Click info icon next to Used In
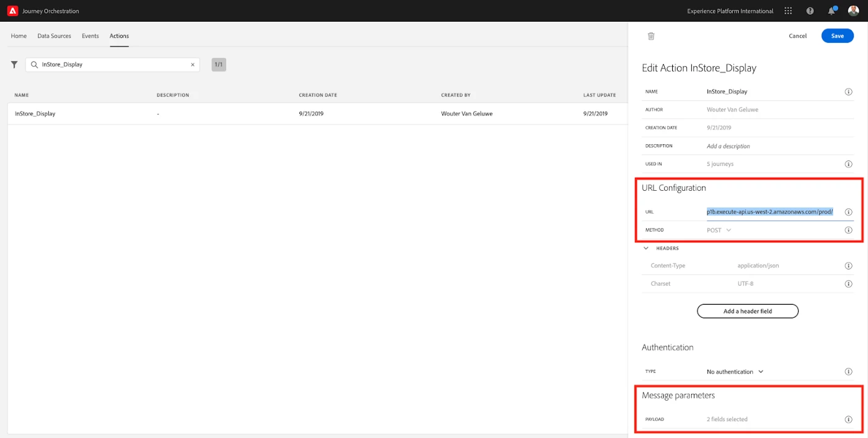868x438 pixels. [x=848, y=164]
